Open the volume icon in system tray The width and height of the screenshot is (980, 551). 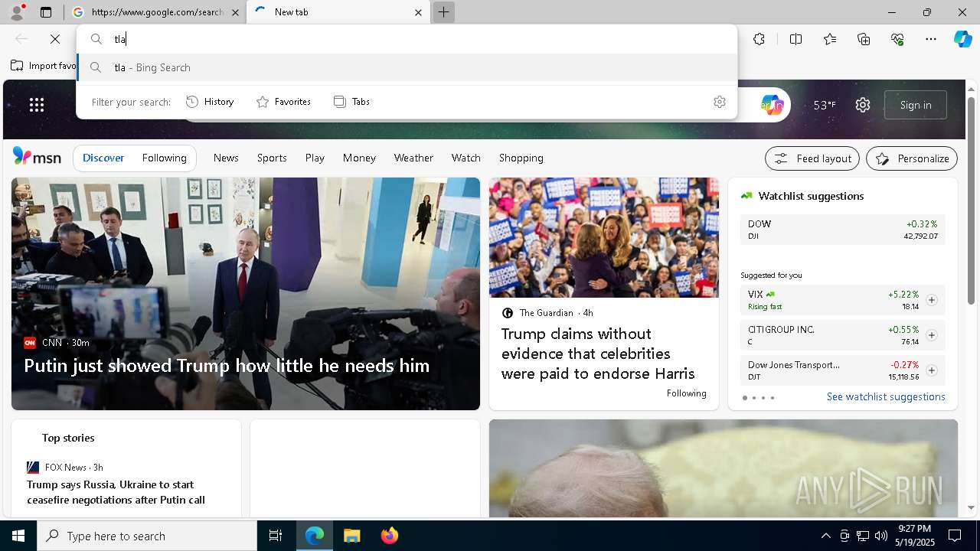click(881, 536)
